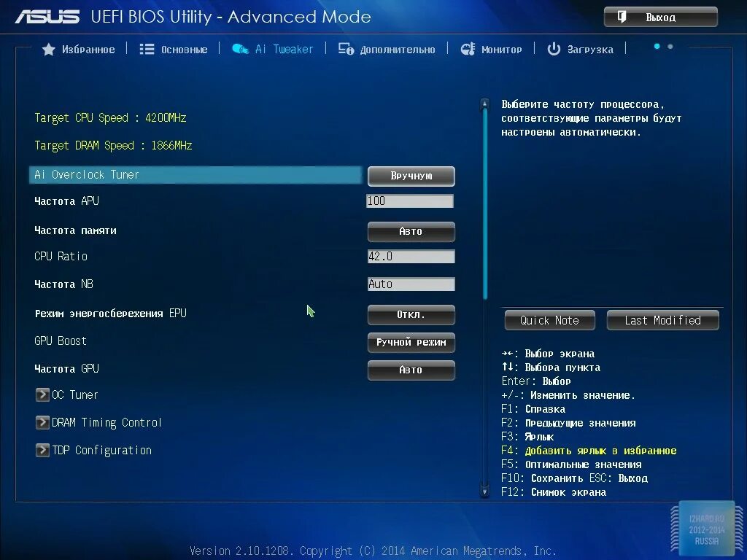Click the Target DRAM Speed : 1866MHz text
The width and height of the screenshot is (747, 560).
pyautogui.click(x=113, y=145)
